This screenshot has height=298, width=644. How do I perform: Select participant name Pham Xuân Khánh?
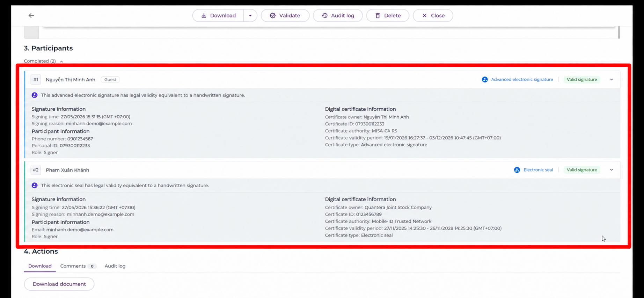point(67,170)
